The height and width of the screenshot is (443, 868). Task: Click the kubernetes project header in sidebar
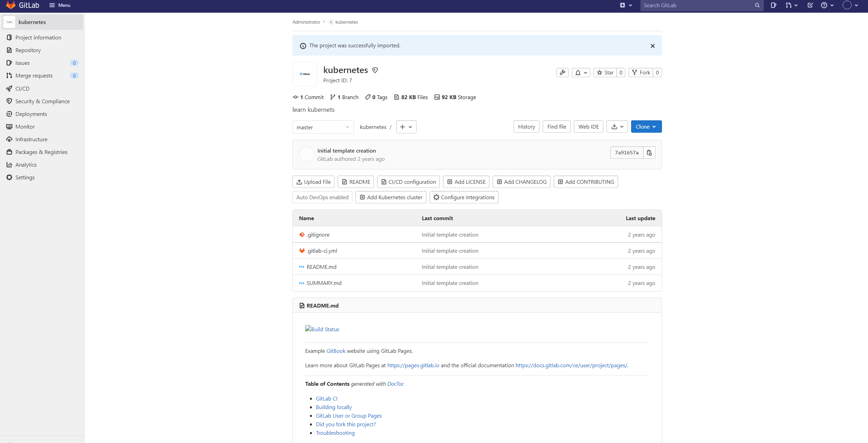pyautogui.click(x=43, y=22)
